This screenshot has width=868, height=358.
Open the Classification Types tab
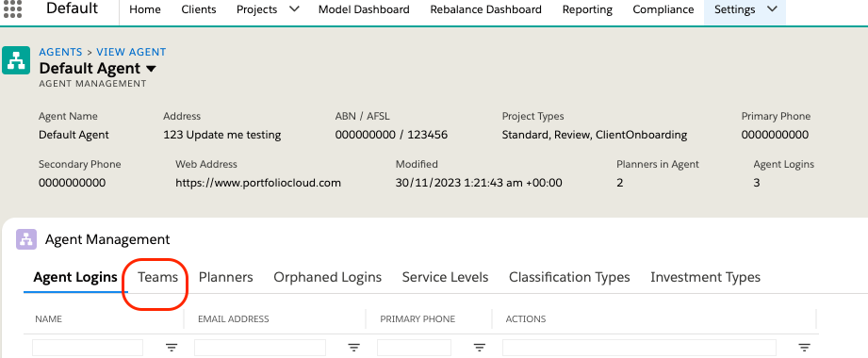[569, 277]
